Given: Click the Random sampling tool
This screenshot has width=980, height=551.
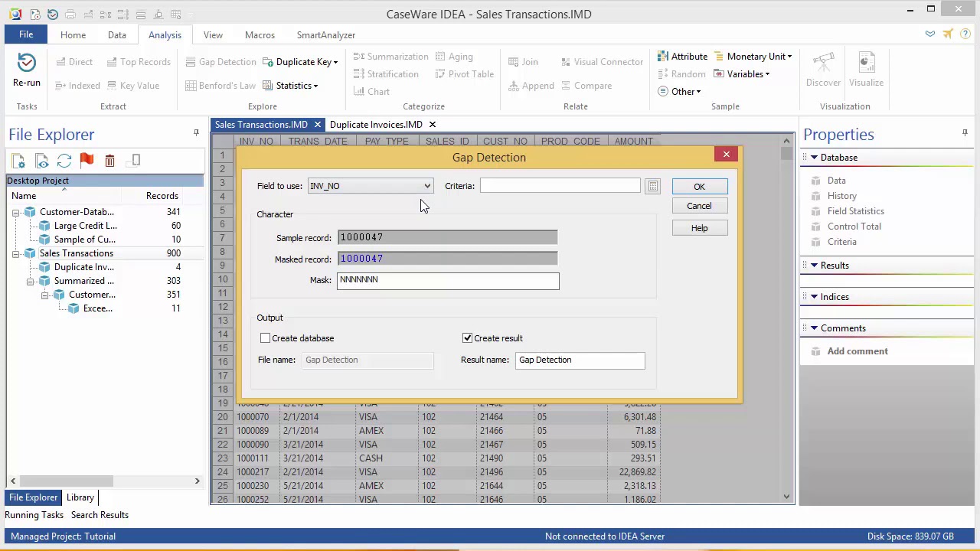Looking at the screenshot, I should point(681,74).
